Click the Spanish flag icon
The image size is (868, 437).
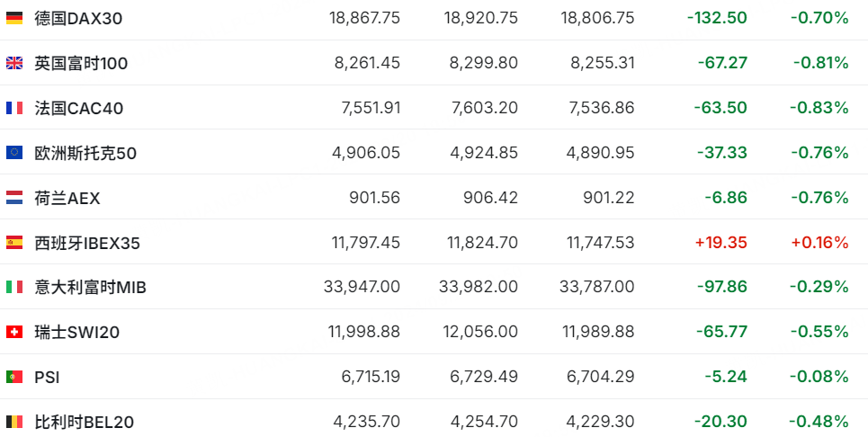coord(14,242)
